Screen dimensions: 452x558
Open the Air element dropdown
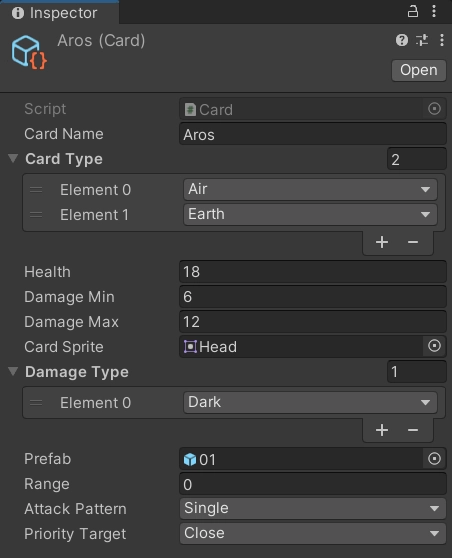[310, 189]
